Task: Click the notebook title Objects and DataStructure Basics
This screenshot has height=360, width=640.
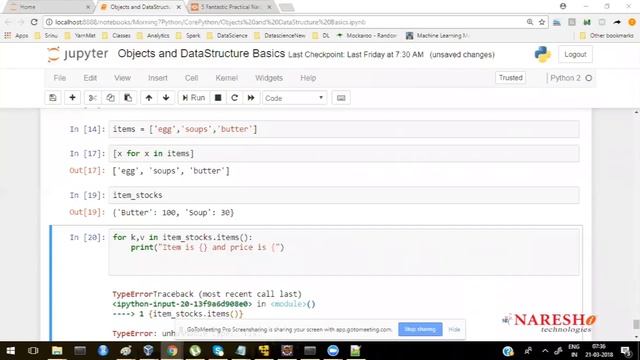Action: pyautogui.click(x=201, y=54)
